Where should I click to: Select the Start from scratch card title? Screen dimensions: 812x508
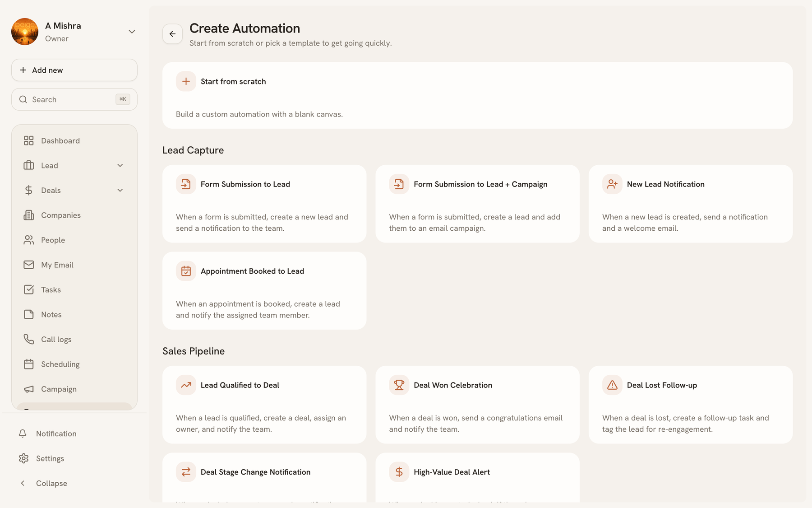point(233,81)
